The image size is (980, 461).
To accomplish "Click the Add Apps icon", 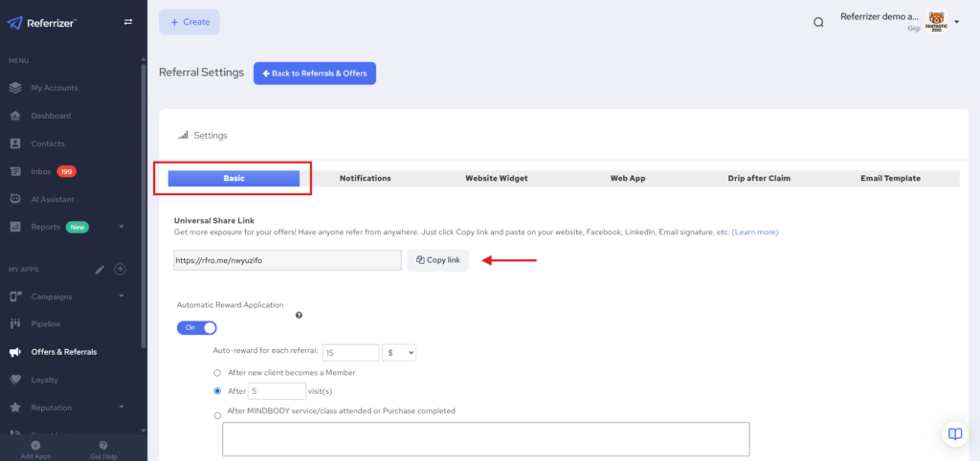I will click(35, 446).
